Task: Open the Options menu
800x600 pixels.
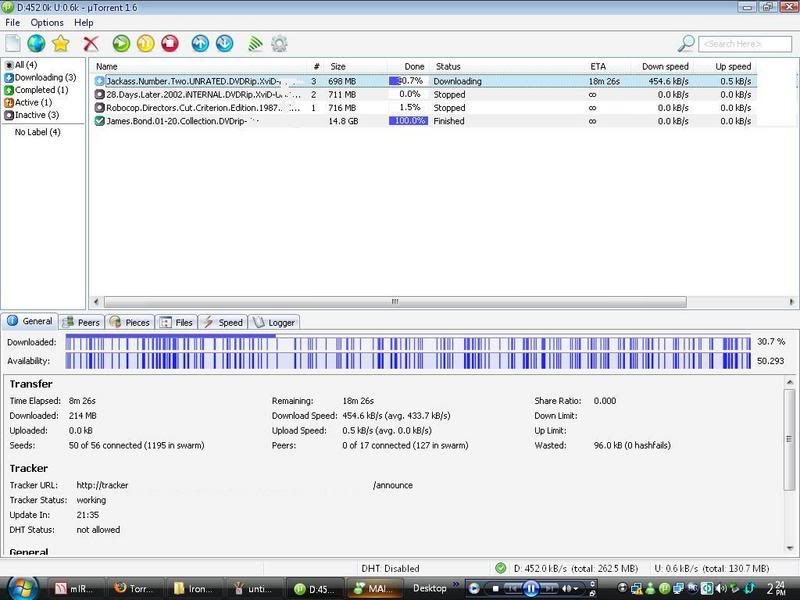Action: (47, 22)
